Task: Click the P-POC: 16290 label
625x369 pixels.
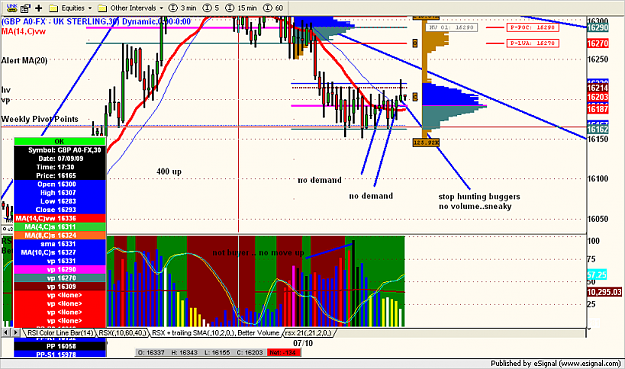Action: [x=533, y=27]
